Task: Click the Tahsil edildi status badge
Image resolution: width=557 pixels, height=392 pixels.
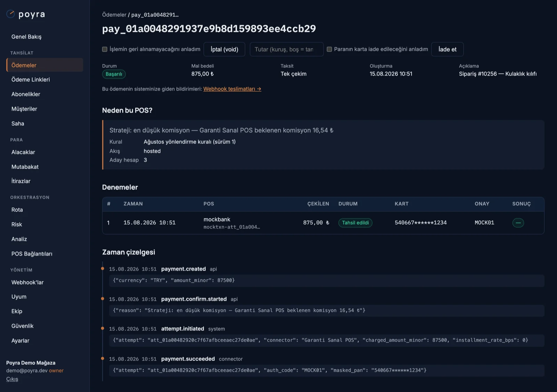Action: pyautogui.click(x=355, y=223)
